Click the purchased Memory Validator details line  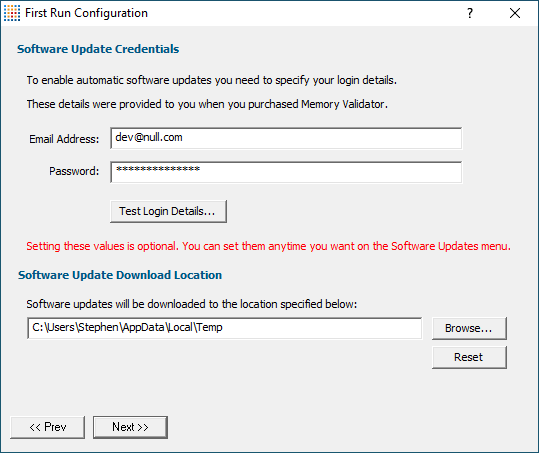coord(207,104)
